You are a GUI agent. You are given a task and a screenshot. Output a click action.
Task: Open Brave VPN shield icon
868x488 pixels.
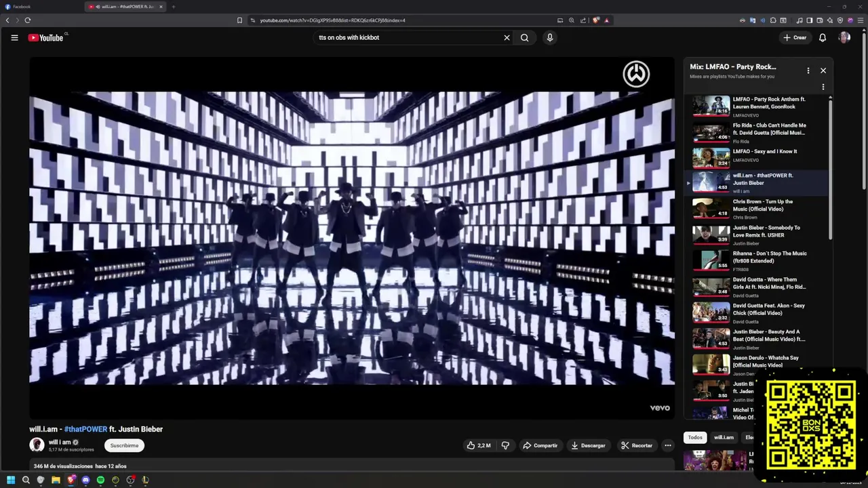click(x=840, y=20)
